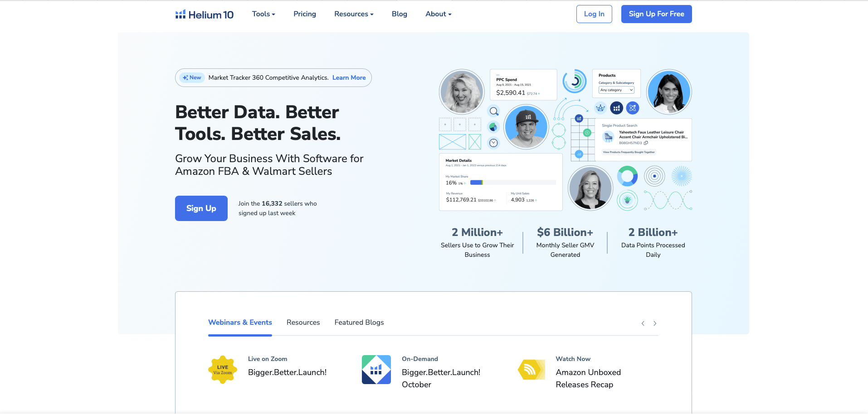Click the Helium 10 logo
This screenshot has height=414, width=868.
(204, 14)
